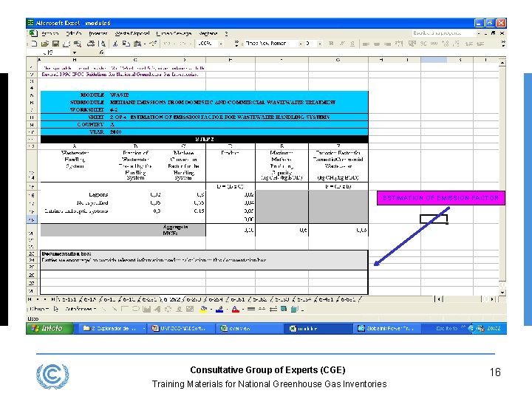Align cell text right
Screen dimensions: 532x399
387,44
